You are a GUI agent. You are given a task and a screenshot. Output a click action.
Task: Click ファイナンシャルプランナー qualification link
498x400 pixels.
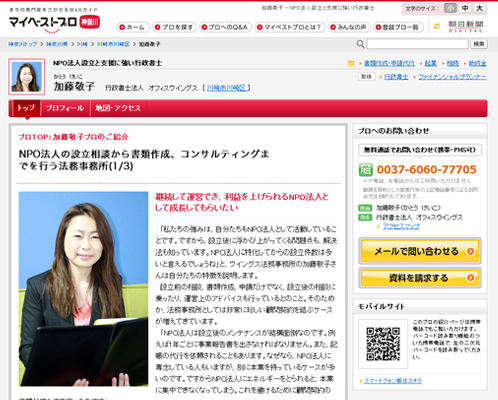(452, 77)
